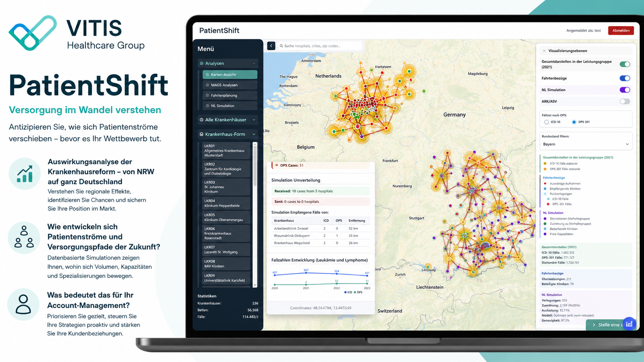The height and width of the screenshot is (362, 644).
Task: Click the Sent: 0 cases to 0 hospitals line
Action: [320, 202]
